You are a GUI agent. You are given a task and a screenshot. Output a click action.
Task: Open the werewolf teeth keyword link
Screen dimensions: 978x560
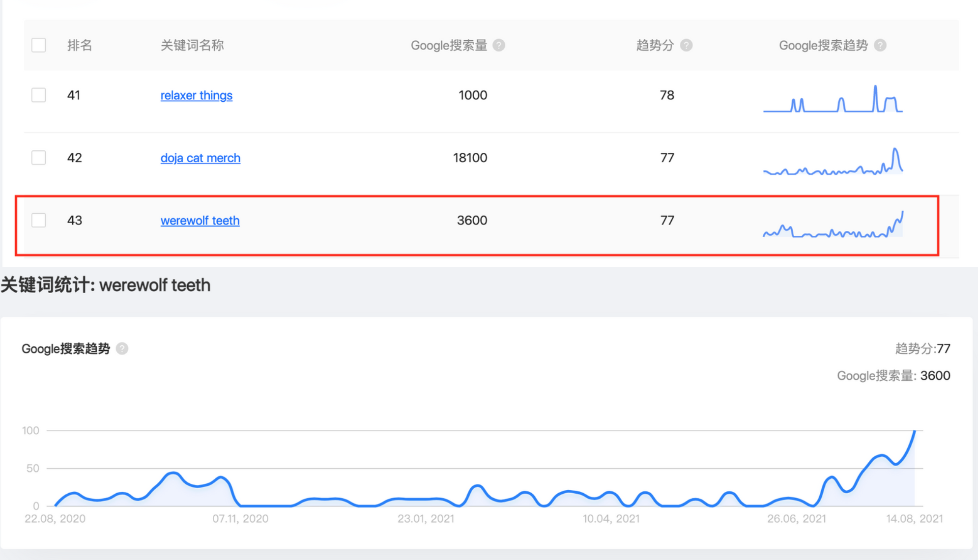point(200,221)
